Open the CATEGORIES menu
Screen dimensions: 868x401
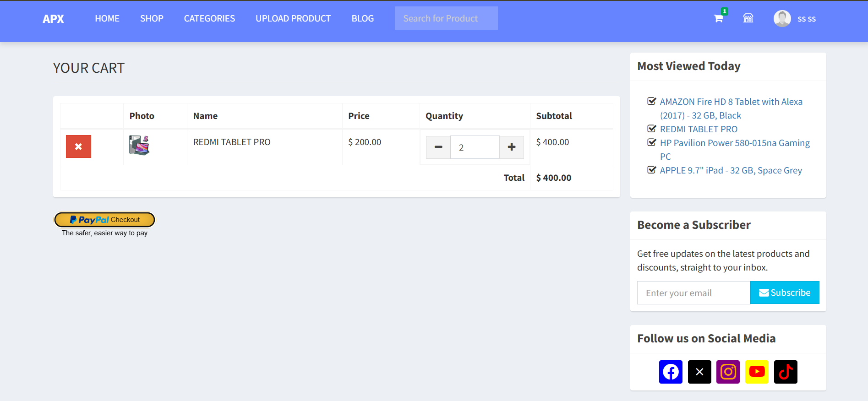[x=209, y=18]
